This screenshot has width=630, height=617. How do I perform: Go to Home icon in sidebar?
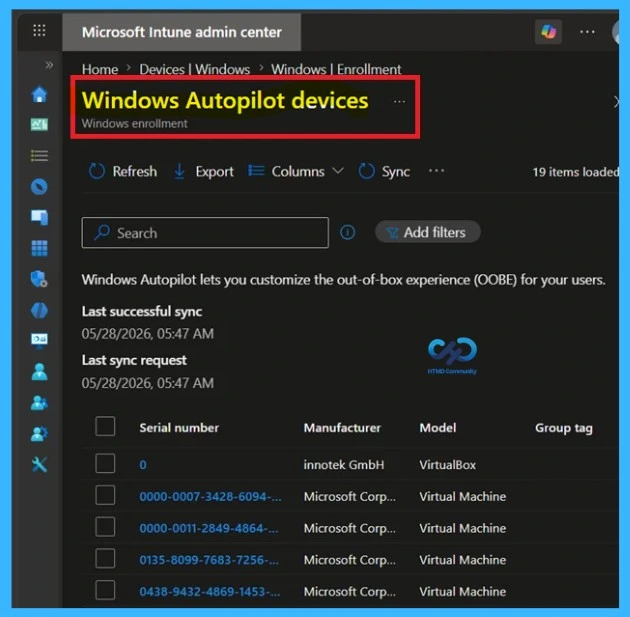tap(39, 95)
